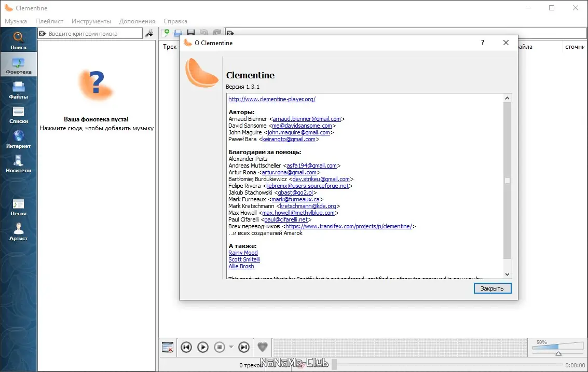
Task: Open the Списки playlists sidebar section
Action: (18, 115)
